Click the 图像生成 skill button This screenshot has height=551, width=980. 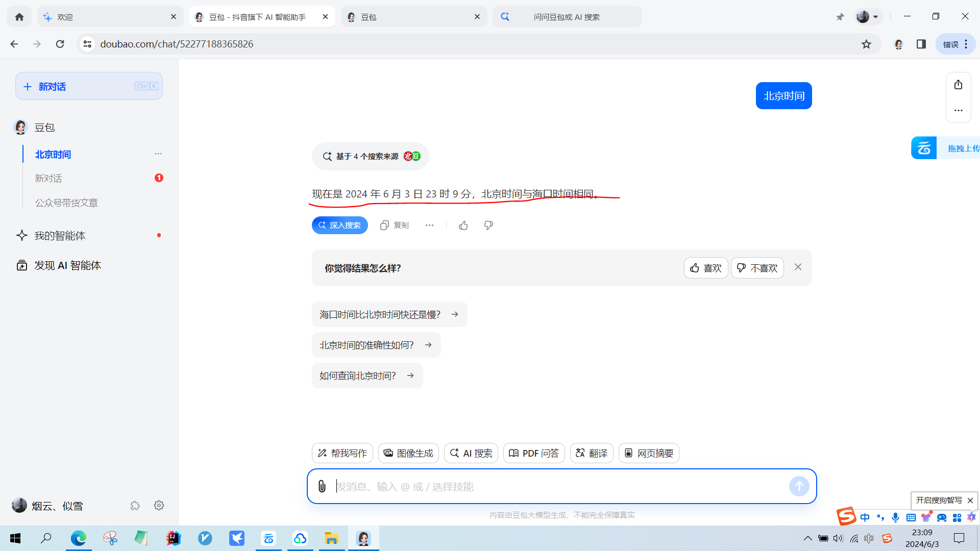tap(408, 453)
